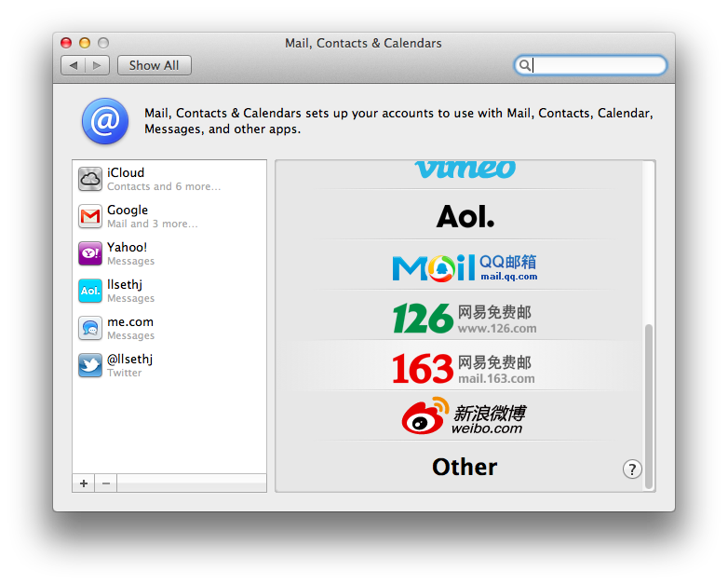The width and height of the screenshot is (728, 585).
Task: Remove account with the minus button
Action: (106, 483)
